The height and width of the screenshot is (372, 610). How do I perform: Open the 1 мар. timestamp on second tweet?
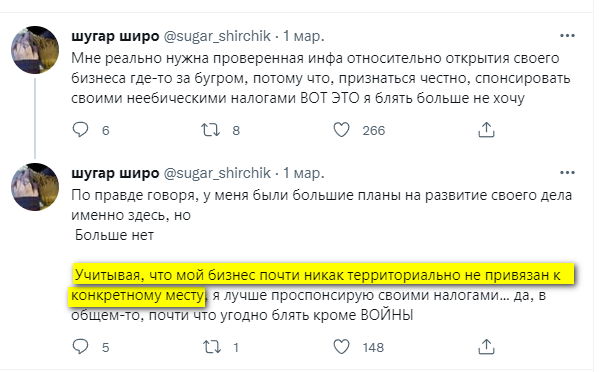click(x=303, y=173)
